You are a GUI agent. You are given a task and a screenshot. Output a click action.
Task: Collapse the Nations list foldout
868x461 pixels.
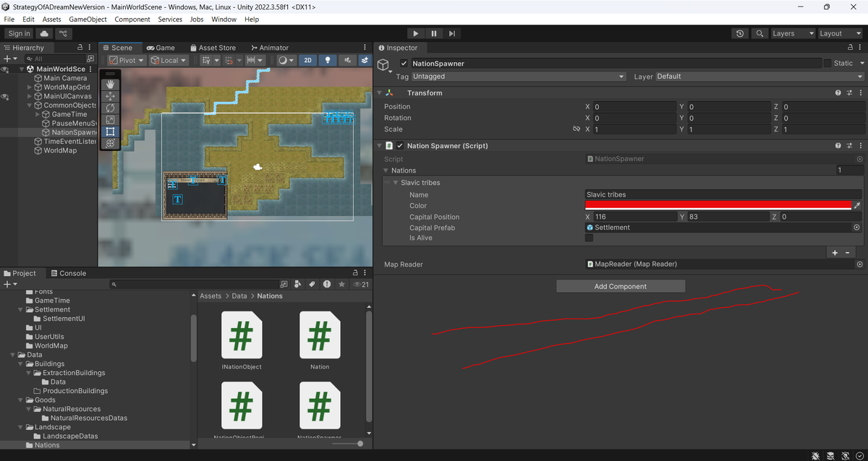pyautogui.click(x=386, y=171)
